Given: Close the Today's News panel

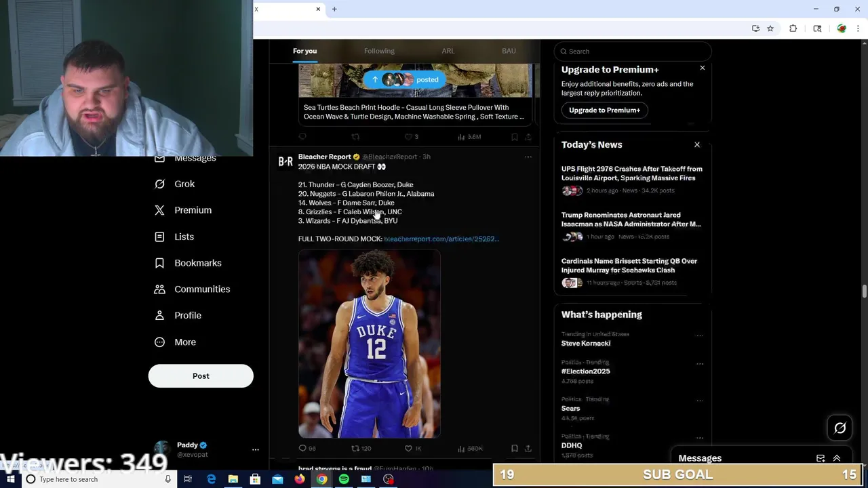Looking at the screenshot, I should click(x=697, y=144).
